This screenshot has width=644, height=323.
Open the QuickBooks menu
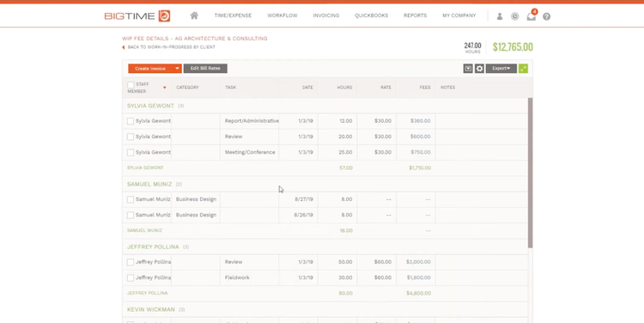[371, 15]
